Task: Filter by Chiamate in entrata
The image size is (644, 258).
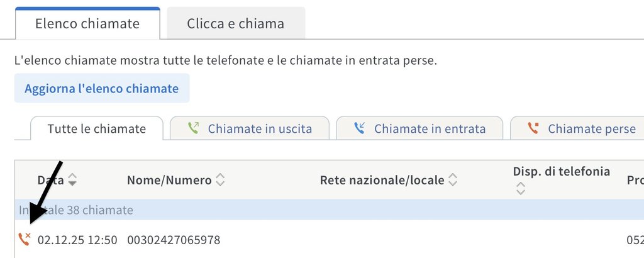Action: (x=430, y=128)
